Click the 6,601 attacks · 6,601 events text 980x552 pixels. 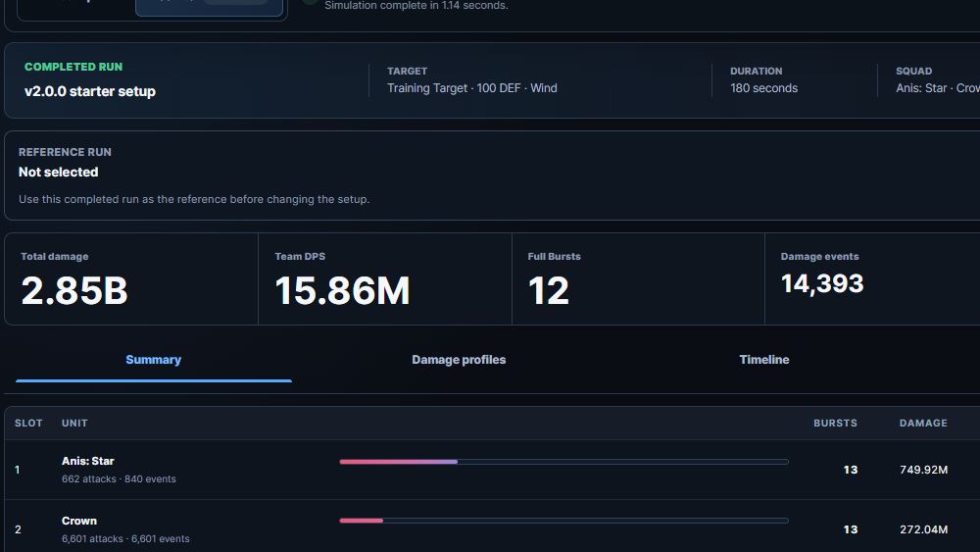[x=125, y=539]
